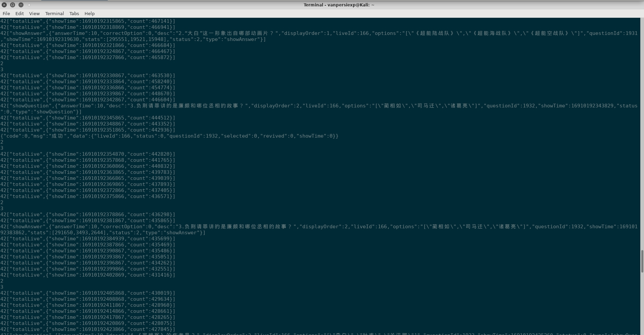Click the line with count 448670
644x335 pixels.
88,94
